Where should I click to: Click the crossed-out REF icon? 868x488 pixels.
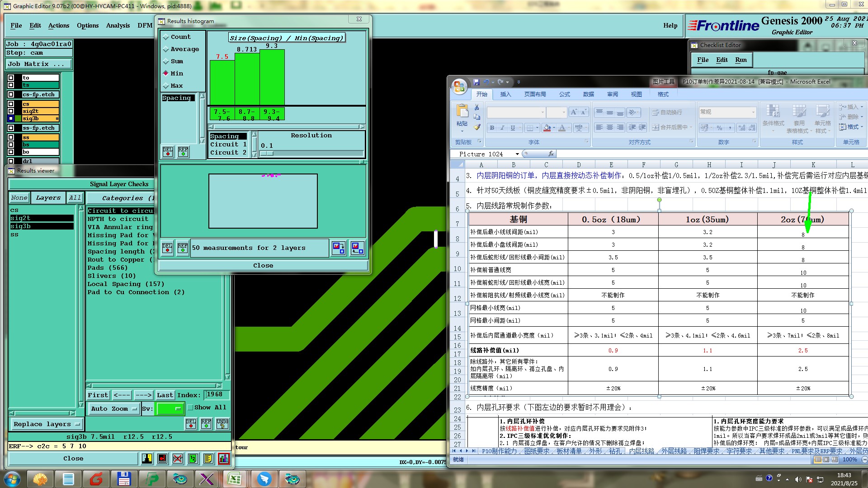[x=177, y=459]
